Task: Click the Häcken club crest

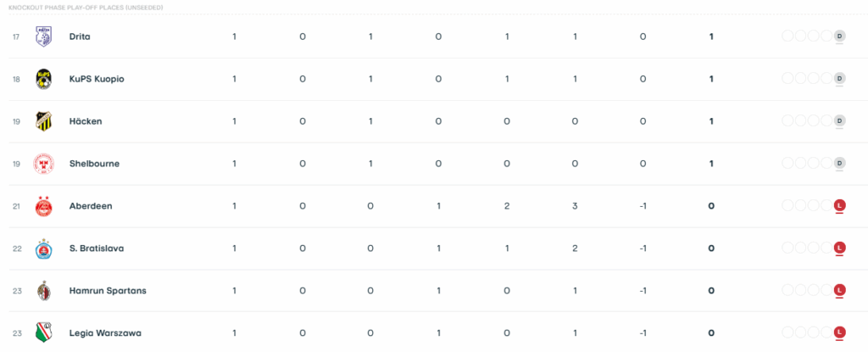Action: click(x=43, y=121)
